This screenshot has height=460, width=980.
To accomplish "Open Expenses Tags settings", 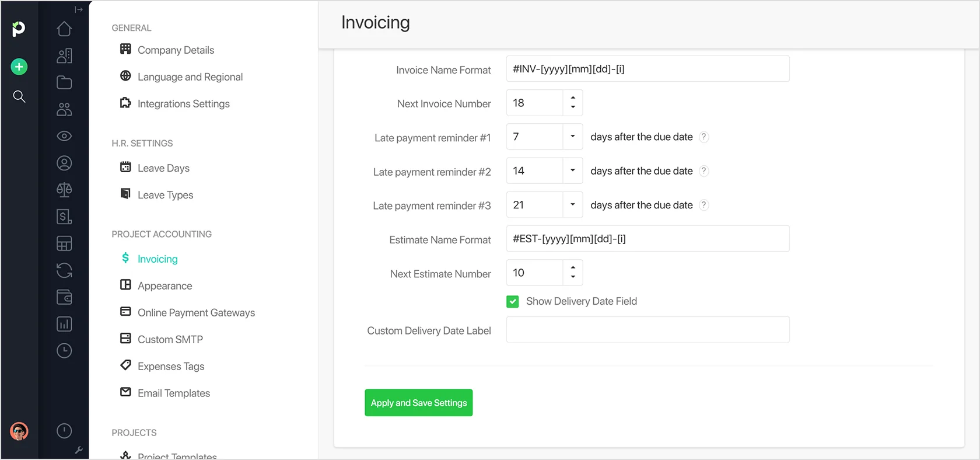I will (x=162, y=367).
